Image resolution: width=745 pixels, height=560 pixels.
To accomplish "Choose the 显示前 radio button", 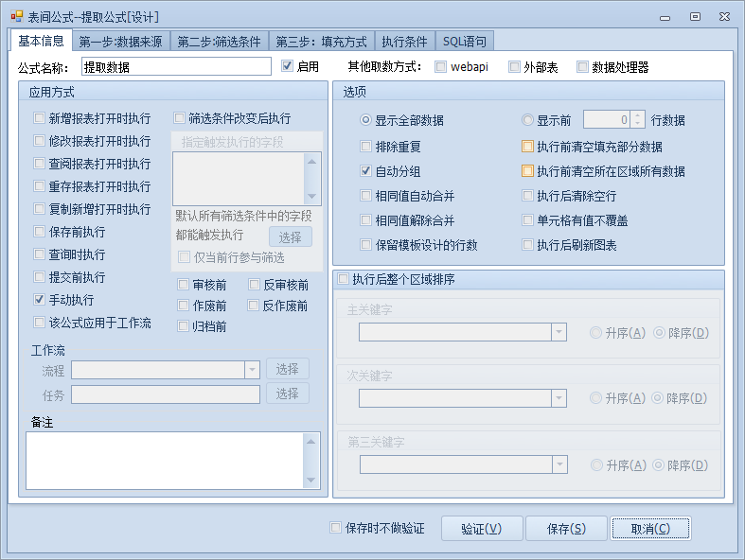I will coord(527,120).
